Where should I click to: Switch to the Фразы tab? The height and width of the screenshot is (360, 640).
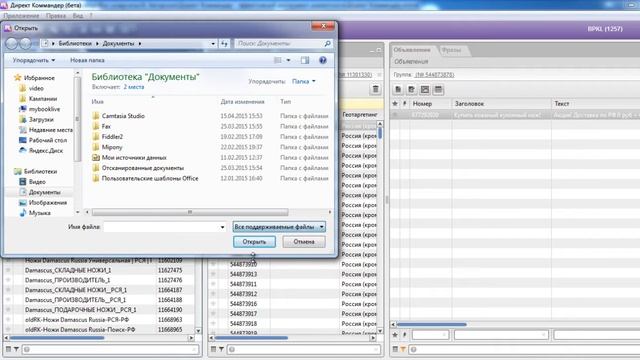tap(451, 50)
